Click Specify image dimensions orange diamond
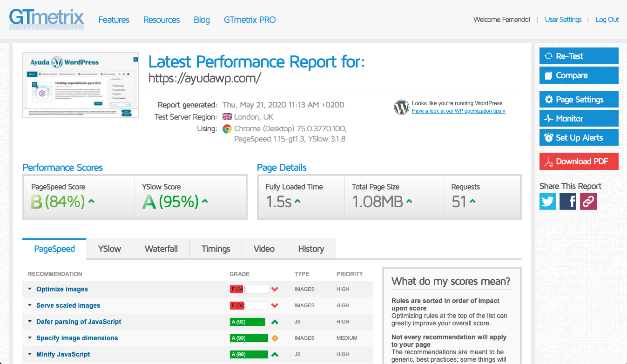Image resolution: width=627 pixels, height=364 pixels. (275, 338)
